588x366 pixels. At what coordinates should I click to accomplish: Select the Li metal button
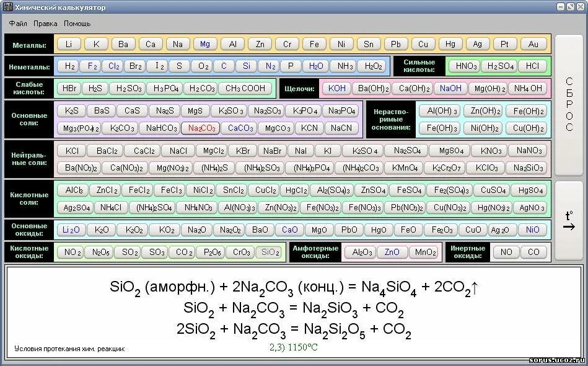(x=69, y=44)
